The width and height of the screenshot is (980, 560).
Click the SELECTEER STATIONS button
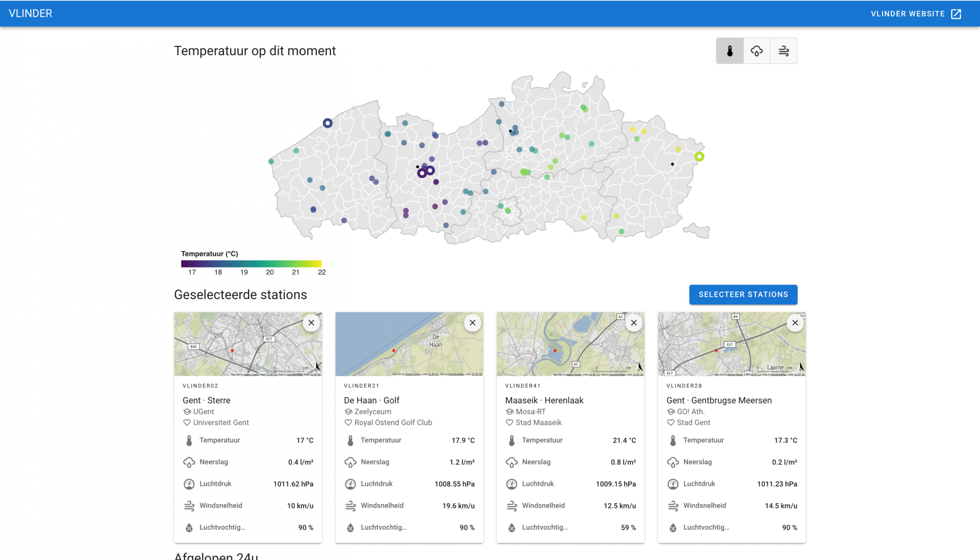[743, 295]
